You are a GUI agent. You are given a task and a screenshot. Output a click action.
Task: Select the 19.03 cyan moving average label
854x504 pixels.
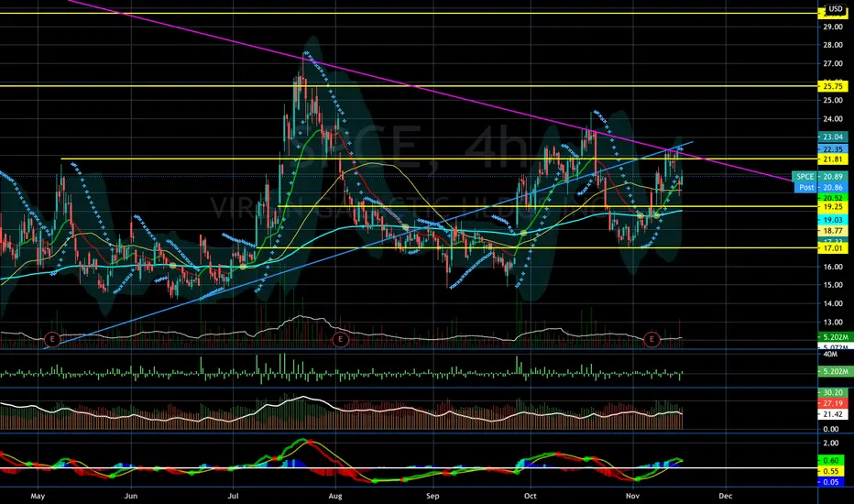[x=833, y=220]
